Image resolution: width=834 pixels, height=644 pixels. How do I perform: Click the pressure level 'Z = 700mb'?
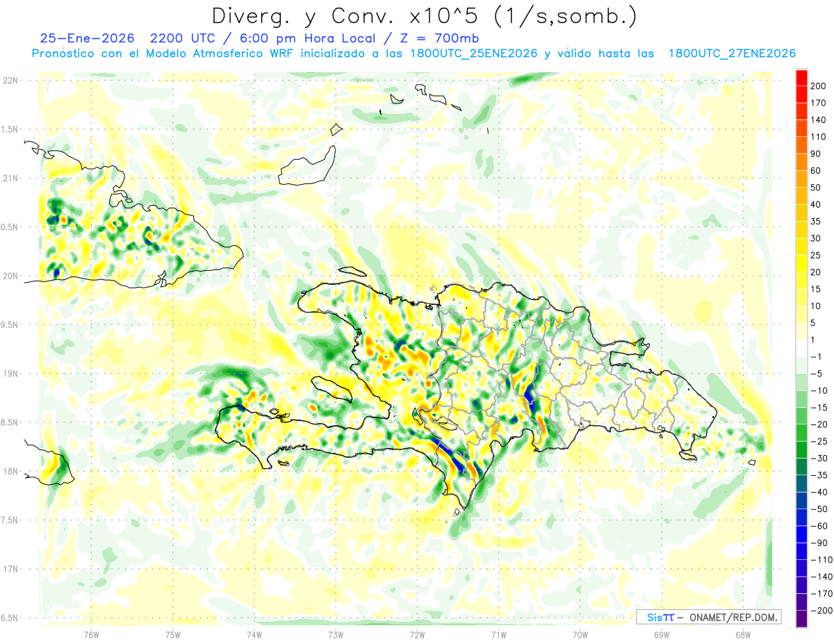pyautogui.click(x=439, y=38)
